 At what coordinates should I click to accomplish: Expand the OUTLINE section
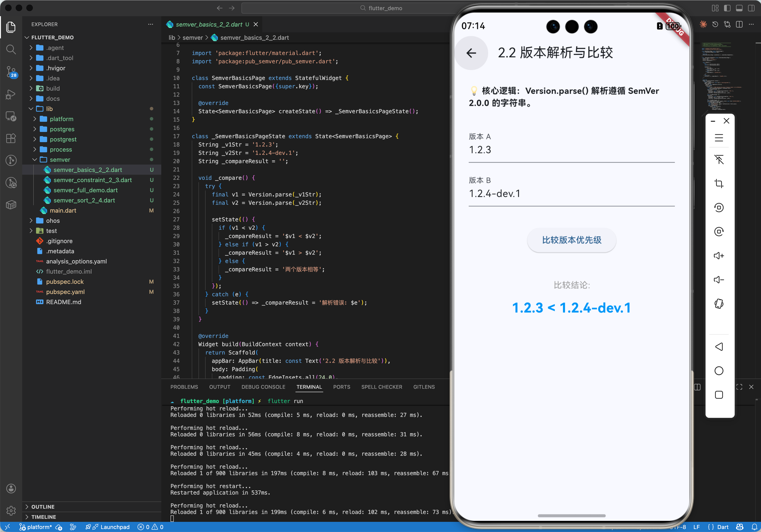tap(43, 507)
